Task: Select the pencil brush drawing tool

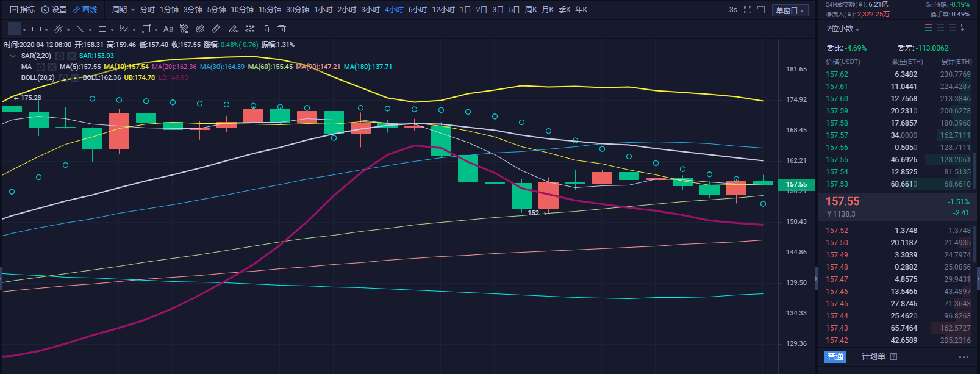Action: tap(233, 29)
